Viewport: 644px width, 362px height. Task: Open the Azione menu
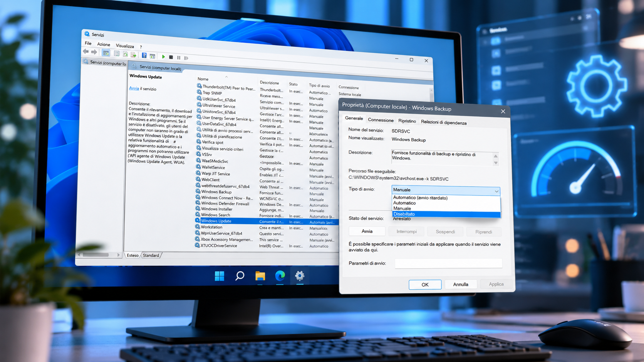point(104,45)
